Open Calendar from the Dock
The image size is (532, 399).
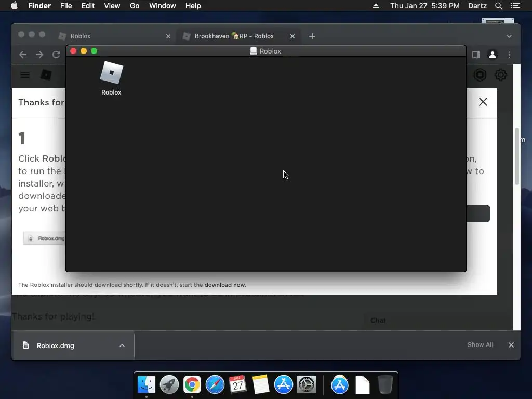[237, 385]
